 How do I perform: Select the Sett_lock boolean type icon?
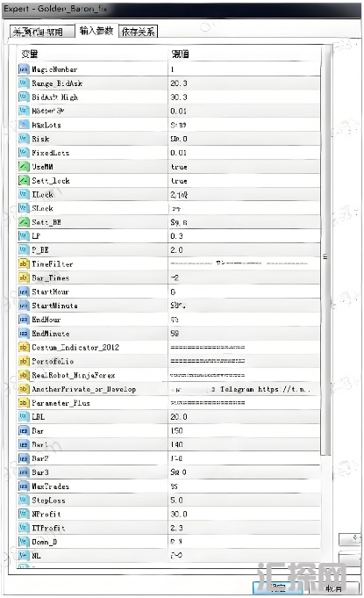[x=24, y=180]
